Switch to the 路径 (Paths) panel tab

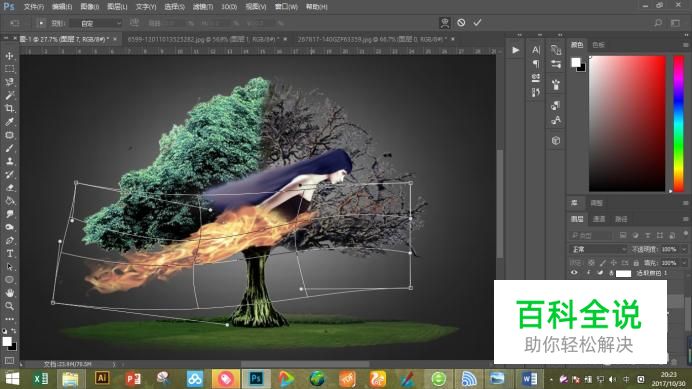(x=621, y=219)
